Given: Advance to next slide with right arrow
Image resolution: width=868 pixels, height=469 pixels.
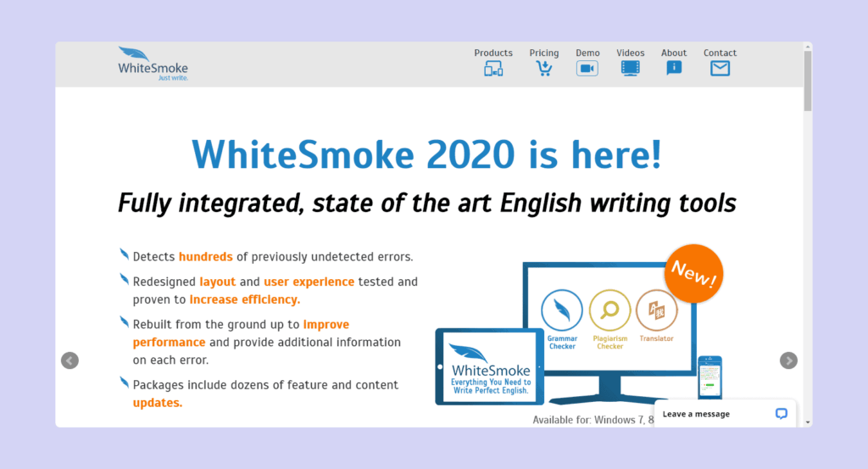Looking at the screenshot, I should click(x=788, y=360).
